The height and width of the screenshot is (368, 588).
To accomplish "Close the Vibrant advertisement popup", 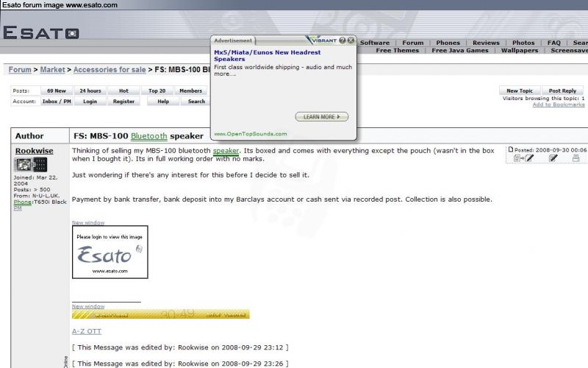I will (351, 40).
